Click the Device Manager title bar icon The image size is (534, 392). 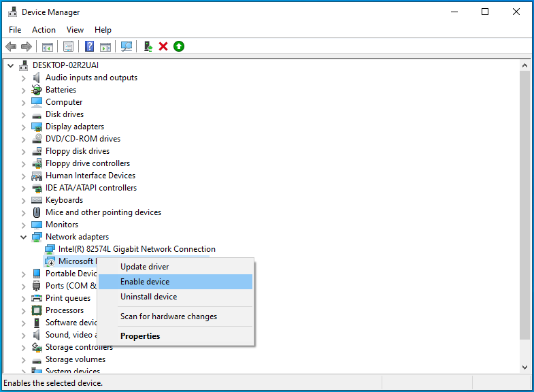click(x=13, y=12)
